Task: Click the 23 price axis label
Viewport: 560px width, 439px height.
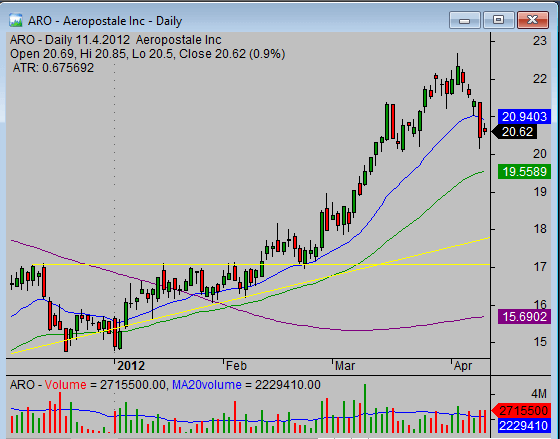Action: (x=540, y=41)
